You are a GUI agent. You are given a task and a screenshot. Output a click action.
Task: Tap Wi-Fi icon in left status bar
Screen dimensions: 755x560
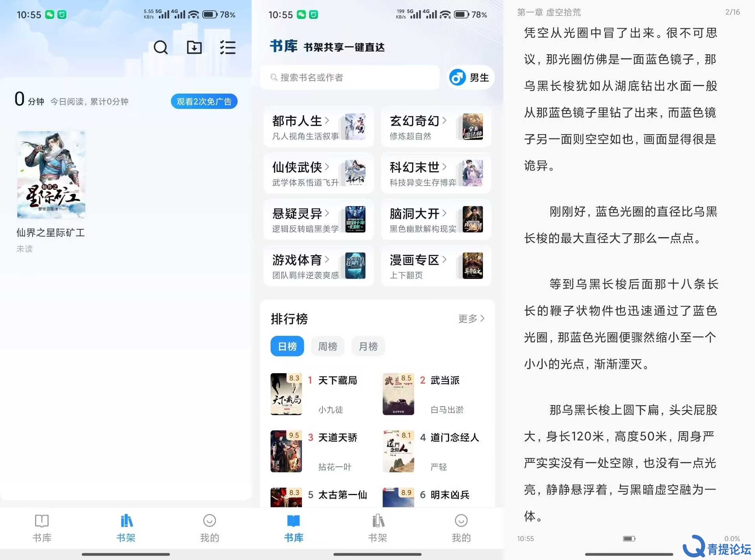click(x=193, y=15)
